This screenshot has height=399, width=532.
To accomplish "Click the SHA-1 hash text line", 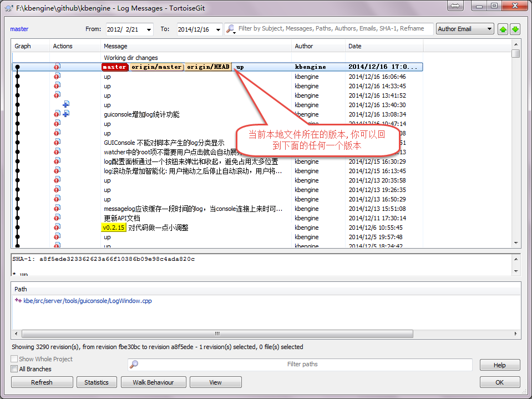I will pyautogui.click(x=104, y=259).
